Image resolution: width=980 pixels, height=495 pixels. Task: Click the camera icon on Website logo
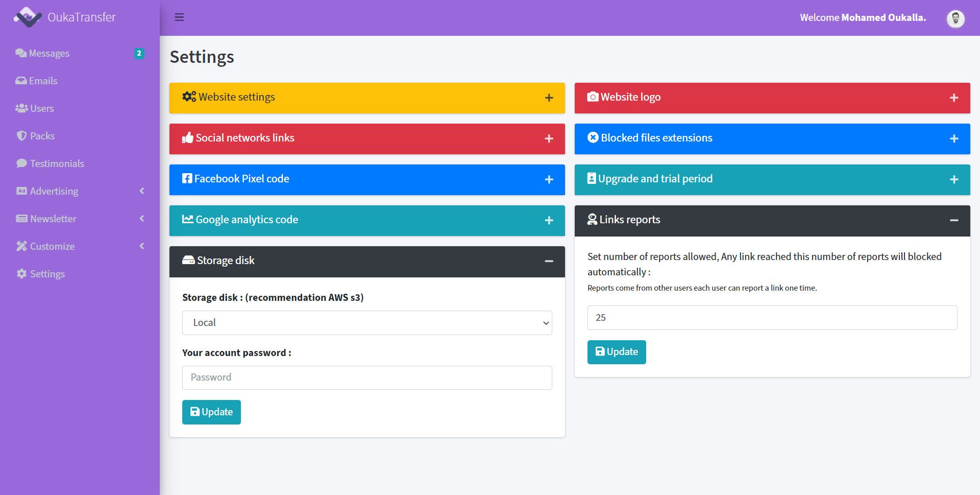pyautogui.click(x=593, y=97)
